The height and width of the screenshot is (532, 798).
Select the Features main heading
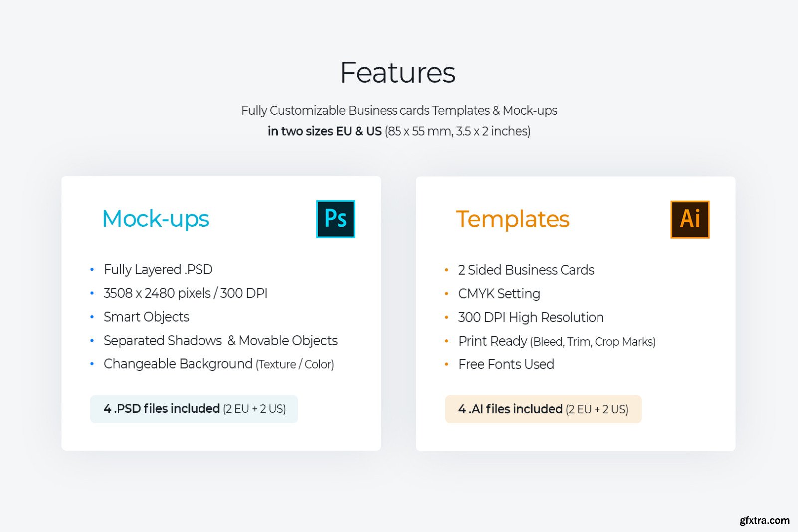click(398, 73)
